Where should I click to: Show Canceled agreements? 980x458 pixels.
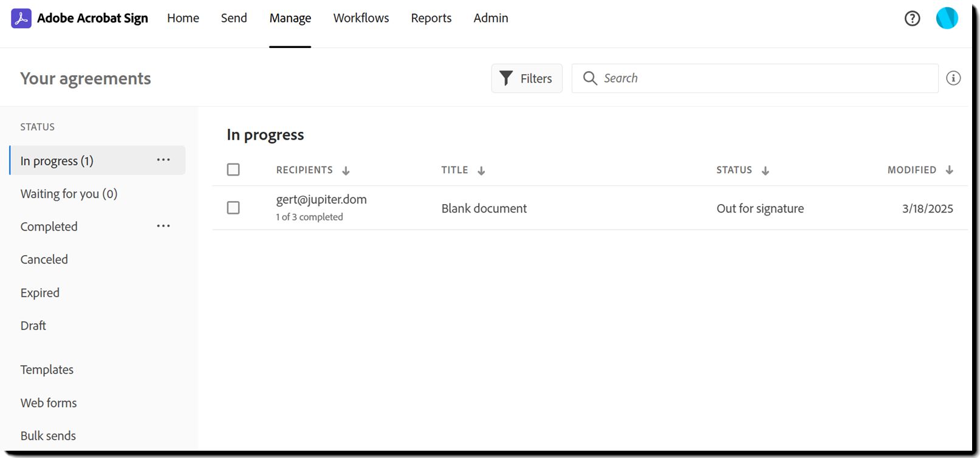(x=44, y=259)
